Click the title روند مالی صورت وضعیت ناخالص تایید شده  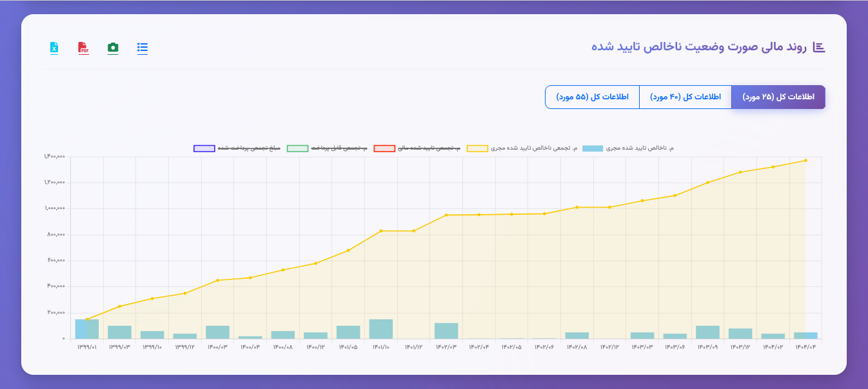tap(700, 47)
